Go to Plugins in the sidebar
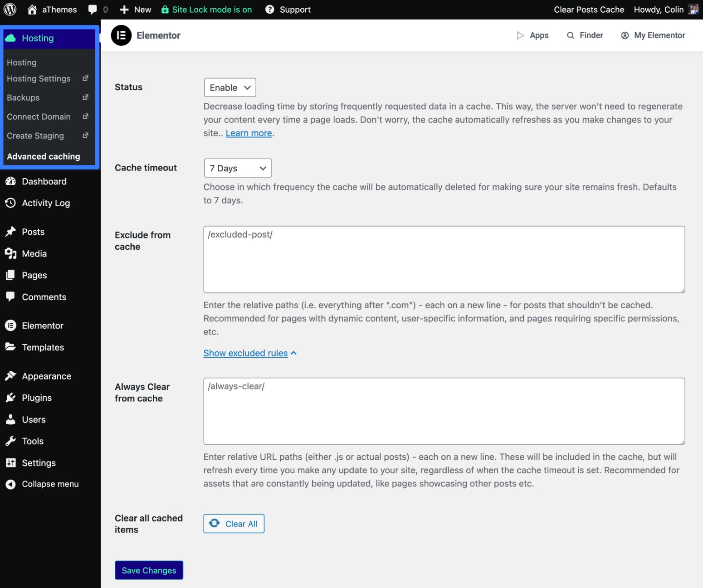Image resolution: width=703 pixels, height=588 pixels. [x=37, y=398]
